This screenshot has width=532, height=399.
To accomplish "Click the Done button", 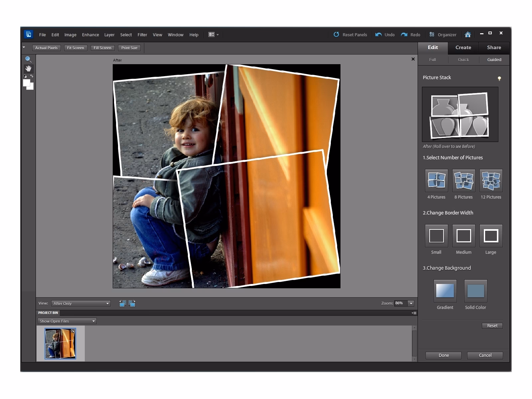I will pyautogui.click(x=443, y=355).
